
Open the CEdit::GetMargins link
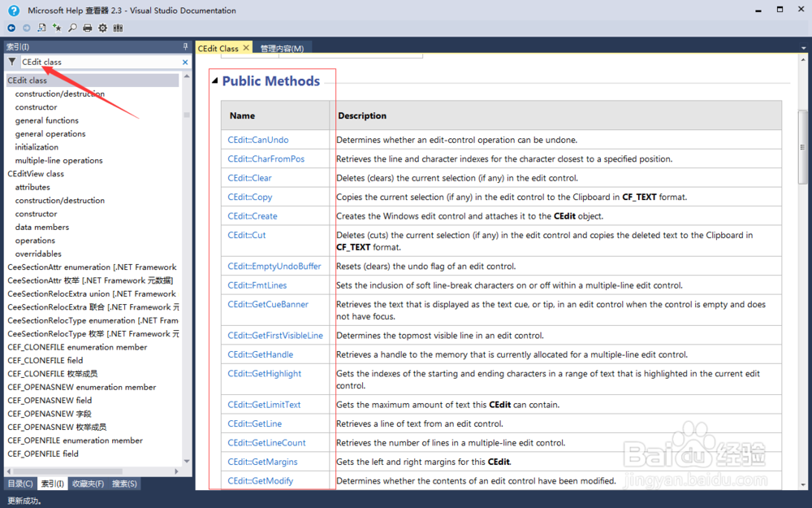[x=262, y=462]
